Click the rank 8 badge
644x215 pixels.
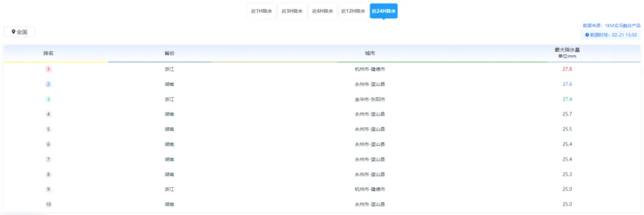pos(48,175)
